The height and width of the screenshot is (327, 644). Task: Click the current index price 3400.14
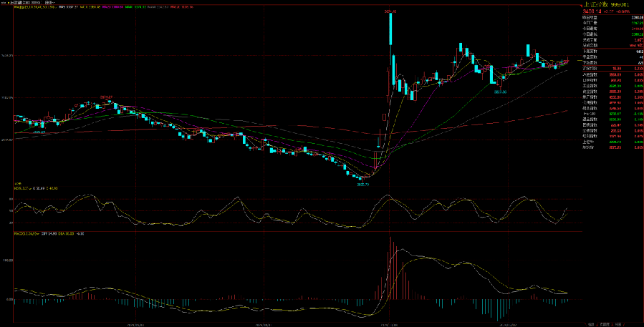[x=592, y=11]
